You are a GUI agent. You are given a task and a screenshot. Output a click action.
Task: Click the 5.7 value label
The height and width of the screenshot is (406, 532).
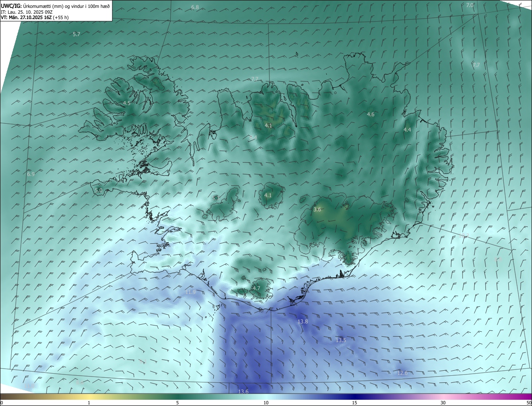(76, 34)
